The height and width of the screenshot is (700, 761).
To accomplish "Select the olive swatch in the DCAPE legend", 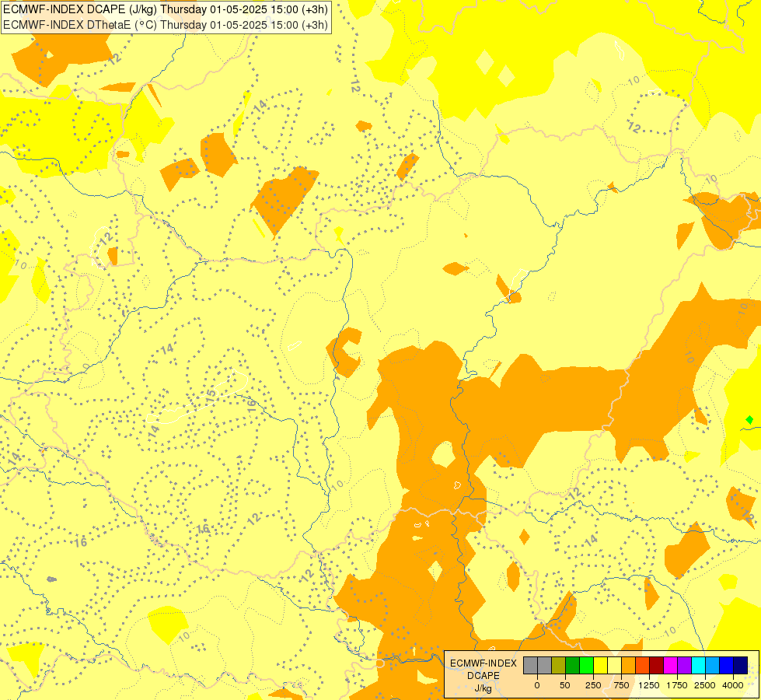I will (559, 666).
